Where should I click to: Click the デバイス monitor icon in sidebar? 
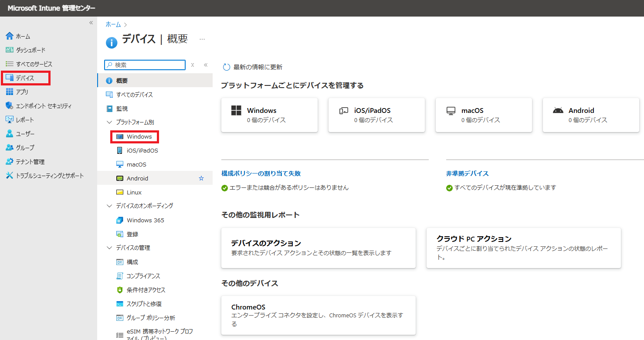click(x=10, y=78)
